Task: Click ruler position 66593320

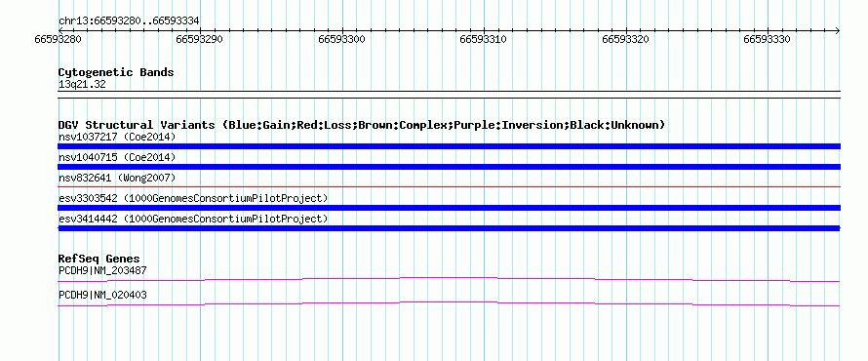Action: pyautogui.click(x=625, y=39)
